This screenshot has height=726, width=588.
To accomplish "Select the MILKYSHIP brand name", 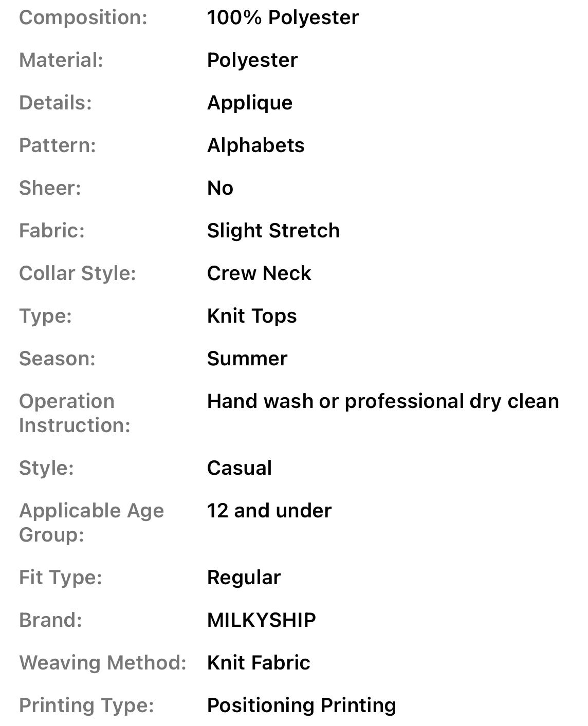I will tap(261, 620).
